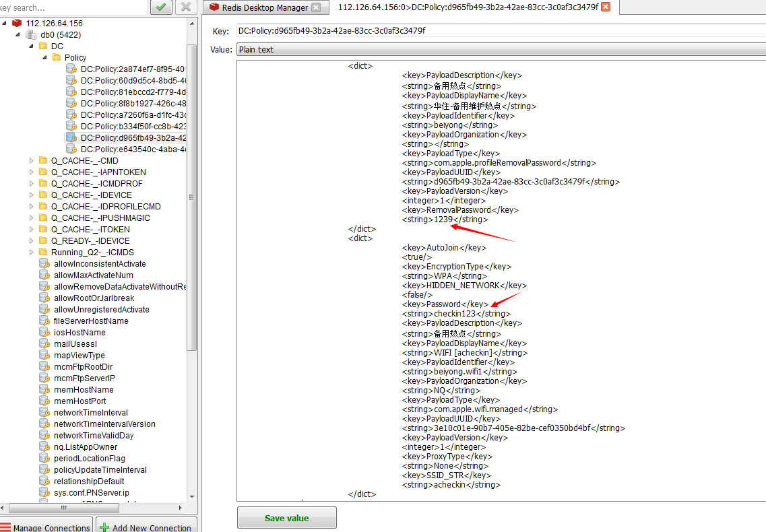Expand the Running_Q2-_-ICMDS folder
This screenshot has height=532, width=766.
pos(31,252)
